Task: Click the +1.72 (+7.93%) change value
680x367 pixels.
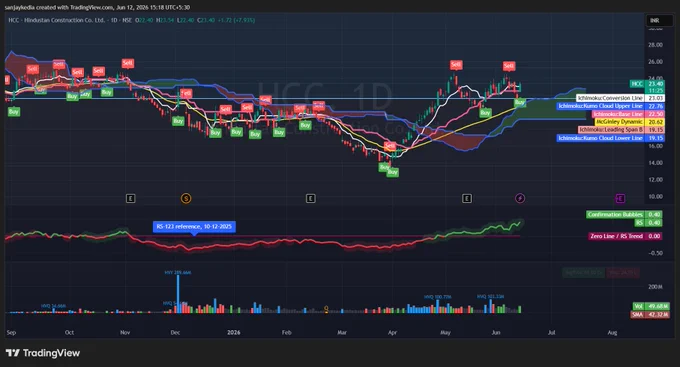Action: tap(236, 20)
